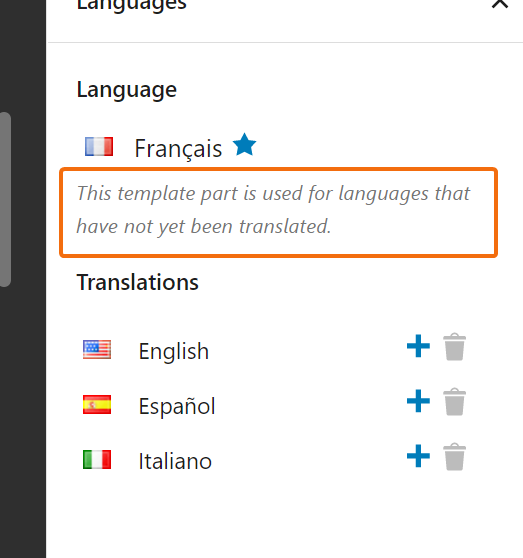Delete Italiano translation via trash icon

(454, 457)
